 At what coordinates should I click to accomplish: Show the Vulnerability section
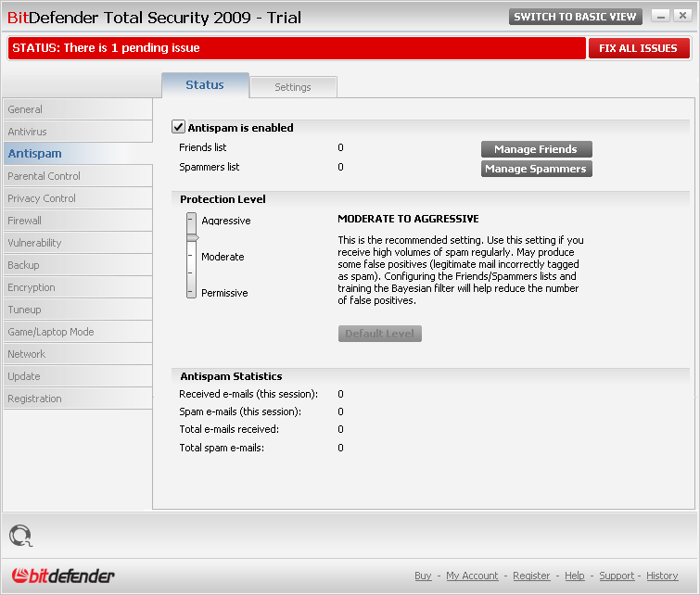[78, 243]
